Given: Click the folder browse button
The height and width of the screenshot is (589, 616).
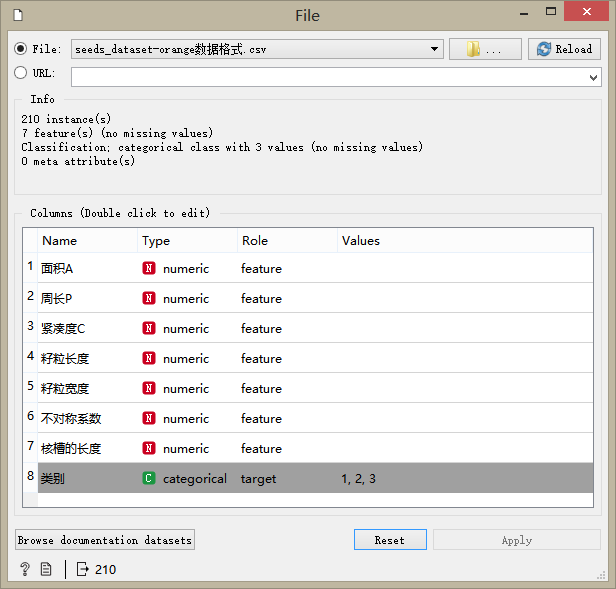Looking at the screenshot, I should (x=485, y=49).
